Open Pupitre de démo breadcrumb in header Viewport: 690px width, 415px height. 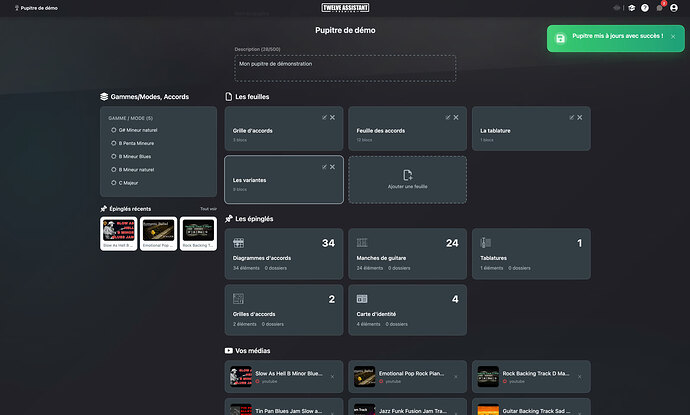tap(36, 8)
